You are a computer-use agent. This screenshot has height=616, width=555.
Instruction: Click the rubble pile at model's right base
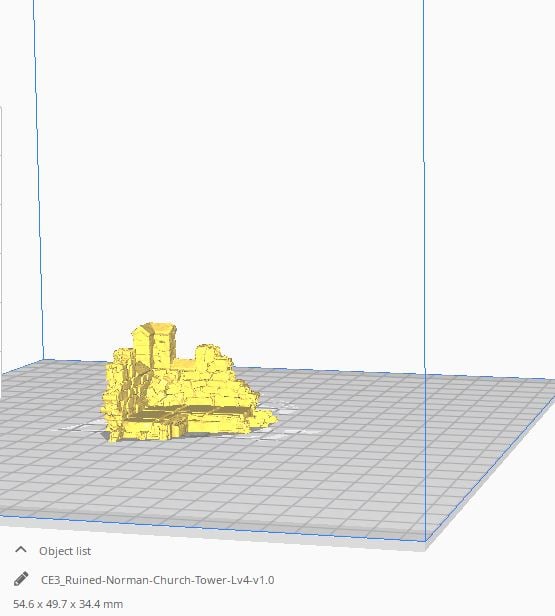click(265, 418)
